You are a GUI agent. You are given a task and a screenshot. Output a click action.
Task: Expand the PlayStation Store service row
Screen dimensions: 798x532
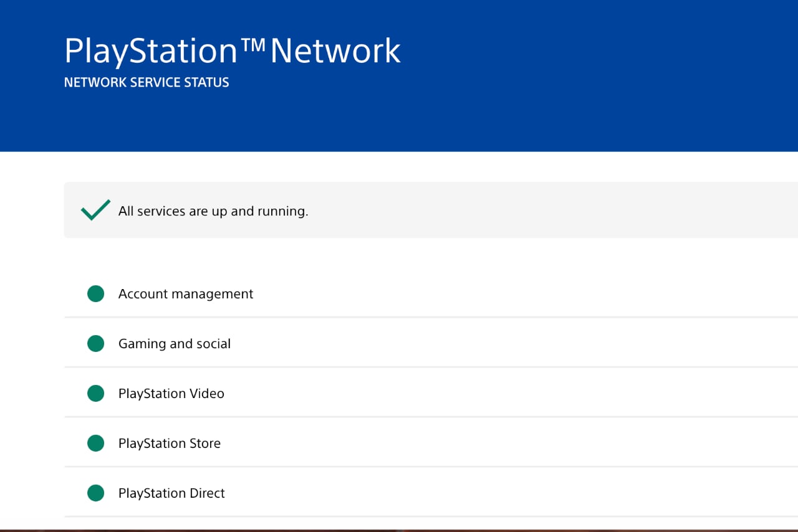pyautogui.click(x=431, y=443)
